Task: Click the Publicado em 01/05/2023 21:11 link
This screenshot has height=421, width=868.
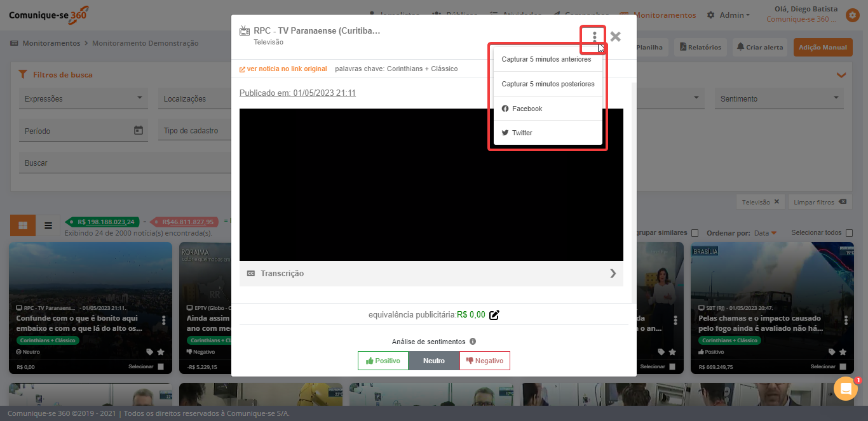Action: click(297, 93)
